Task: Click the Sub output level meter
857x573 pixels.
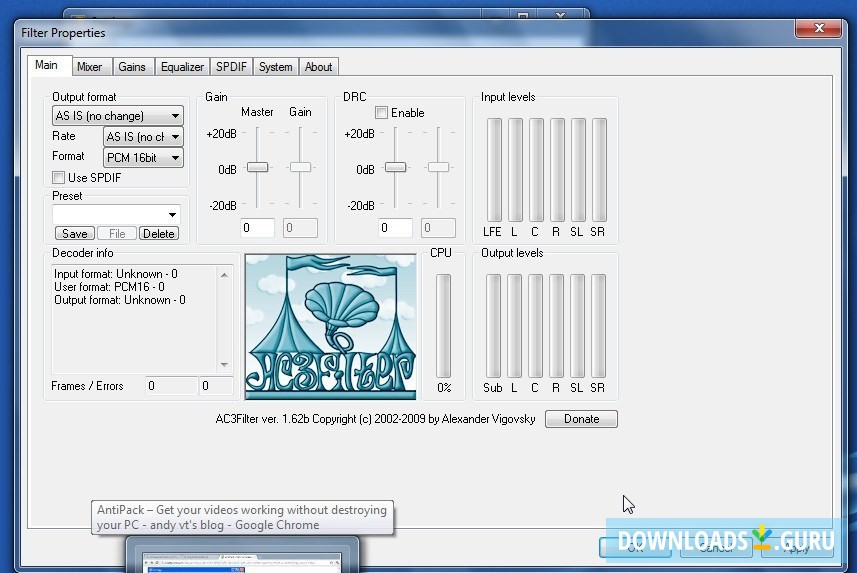Action: (493, 326)
